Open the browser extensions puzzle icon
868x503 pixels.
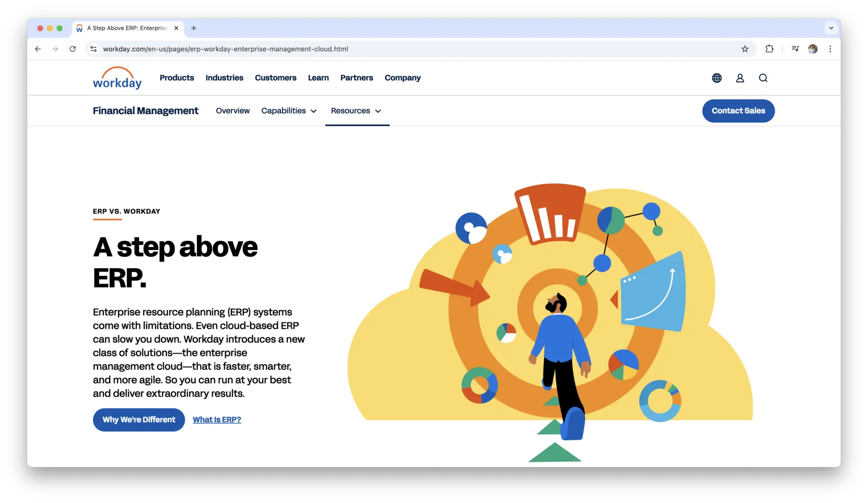pyautogui.click(x=769, y=49)
